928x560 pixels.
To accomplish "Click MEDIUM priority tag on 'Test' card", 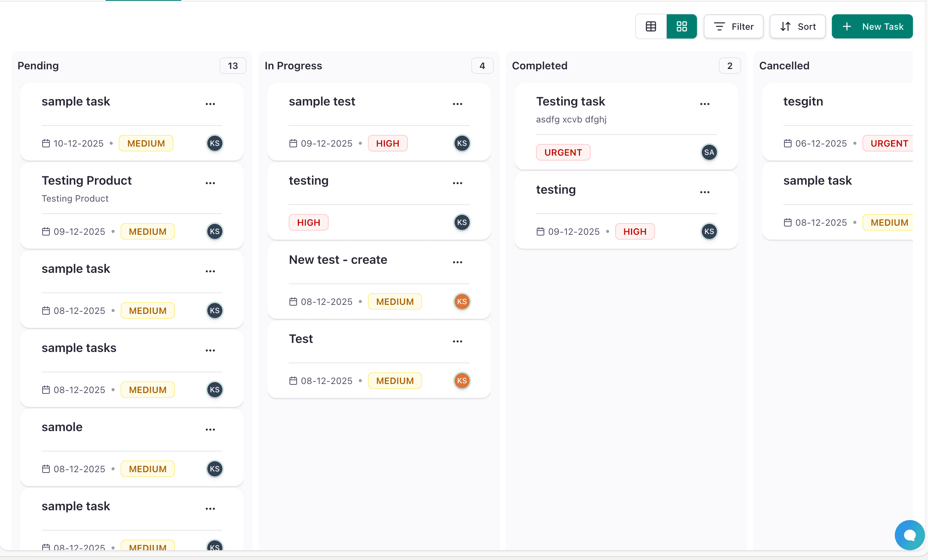I will (395, 381).
